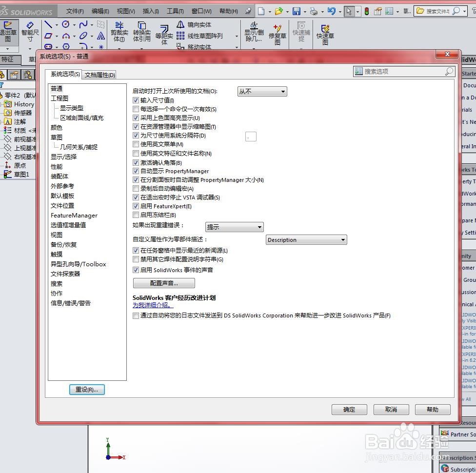The height and width of the screenshot is (473, 476).
Task: Click the Undo icon
Action: pyautogui.click(x=331, y=11)
